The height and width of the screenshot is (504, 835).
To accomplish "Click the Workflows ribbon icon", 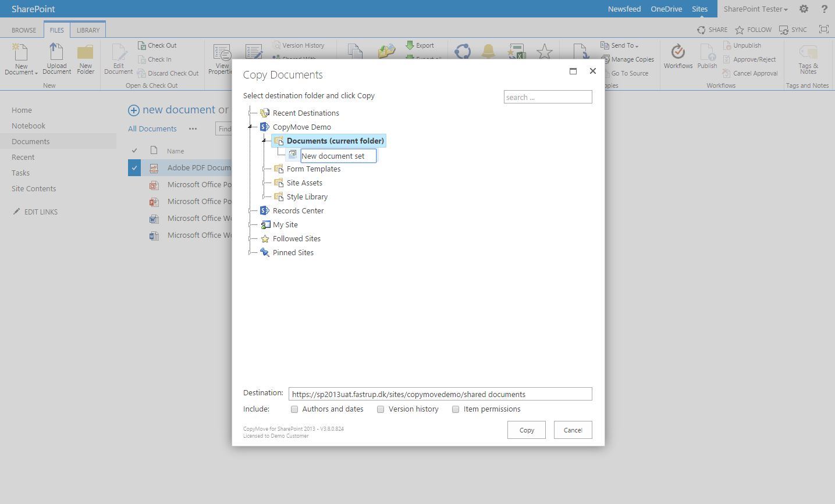I will [678, 52].
